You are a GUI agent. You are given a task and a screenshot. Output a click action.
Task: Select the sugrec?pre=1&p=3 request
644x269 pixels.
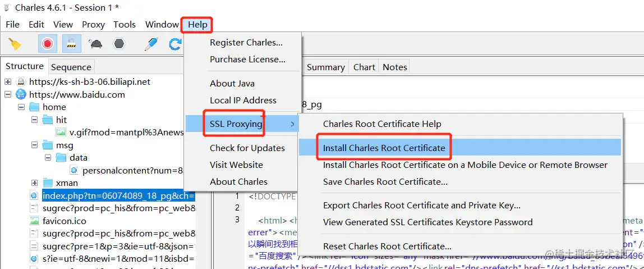click(x=119, y=247)
